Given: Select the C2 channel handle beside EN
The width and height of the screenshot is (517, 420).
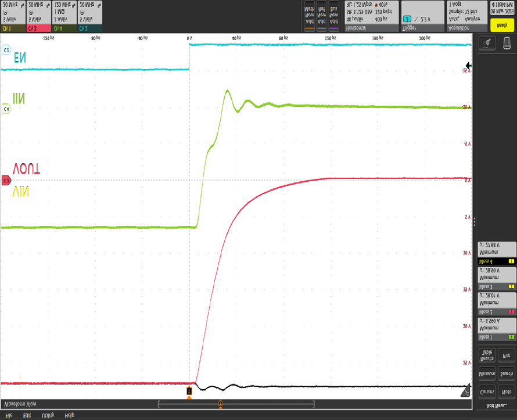Looking at the screenshot, I should [6, 51].
